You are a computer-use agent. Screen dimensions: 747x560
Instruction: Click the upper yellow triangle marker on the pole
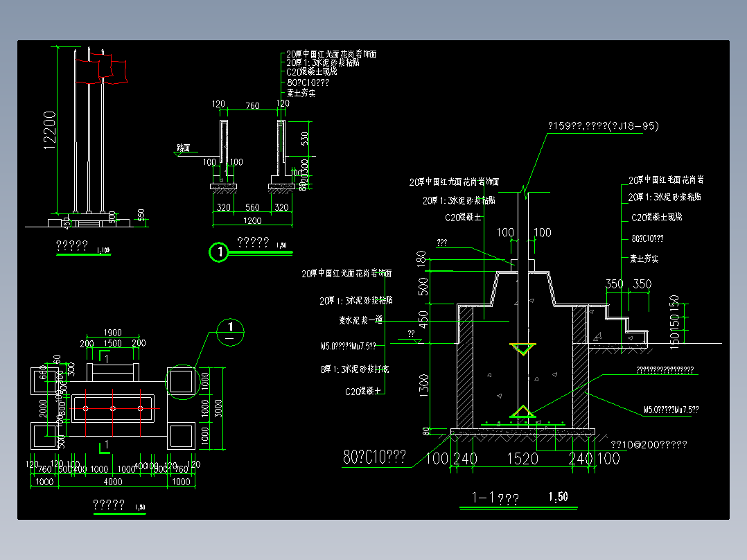(522, 349)
